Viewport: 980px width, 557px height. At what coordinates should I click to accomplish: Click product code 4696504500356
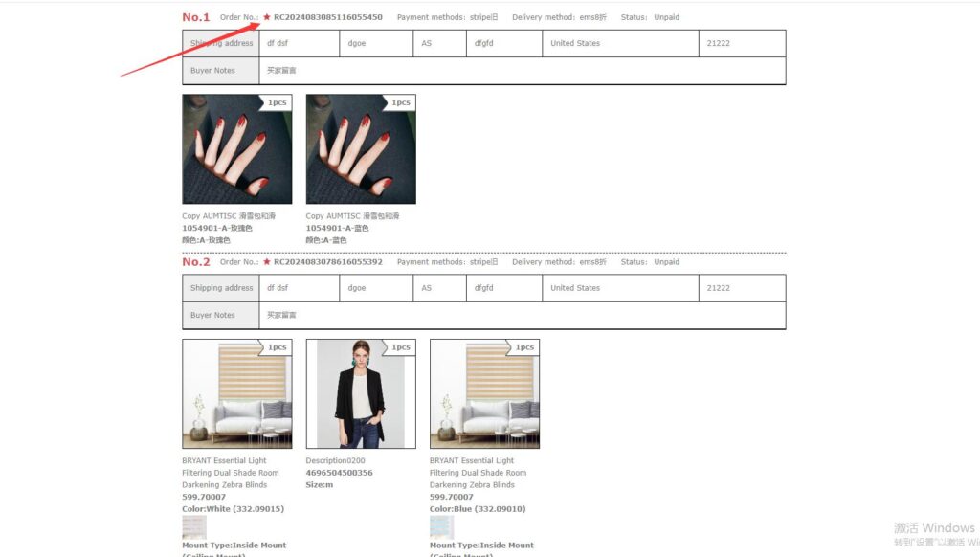[339, 473]
